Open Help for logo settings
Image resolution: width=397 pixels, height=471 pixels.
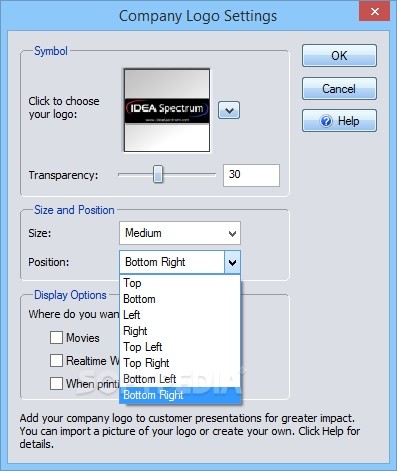tap(339, 121)
